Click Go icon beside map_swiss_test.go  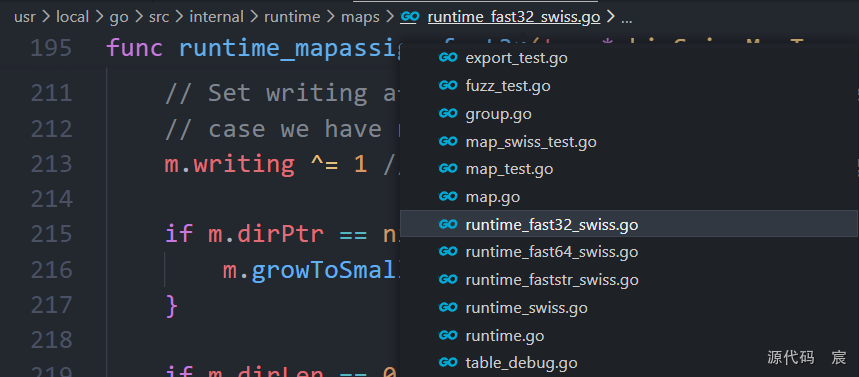click(448, 141)
